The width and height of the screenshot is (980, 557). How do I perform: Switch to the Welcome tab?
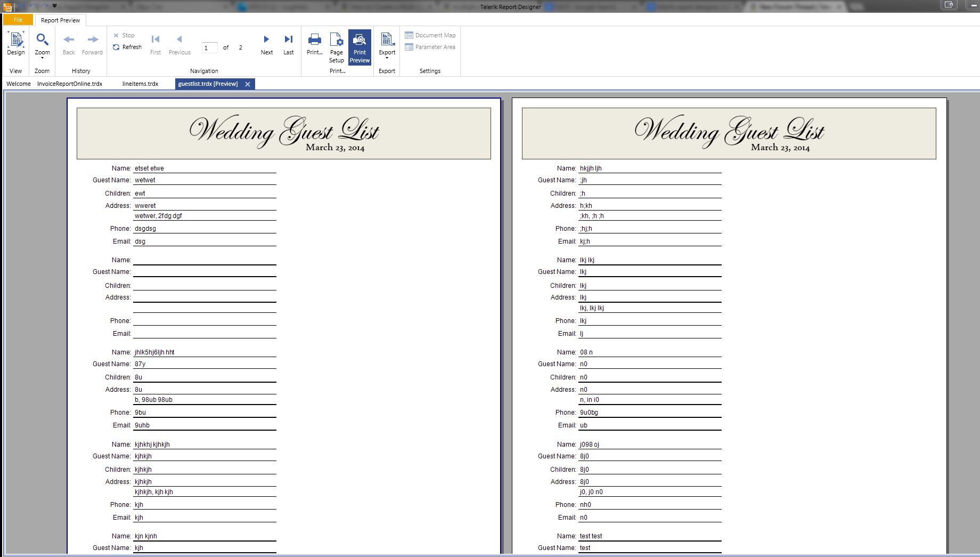click(19, 84)
